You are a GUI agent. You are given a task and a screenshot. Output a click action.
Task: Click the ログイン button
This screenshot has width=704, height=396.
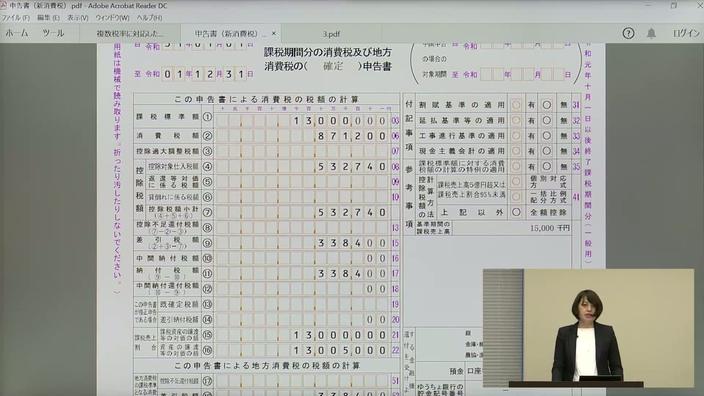(686, 33)
